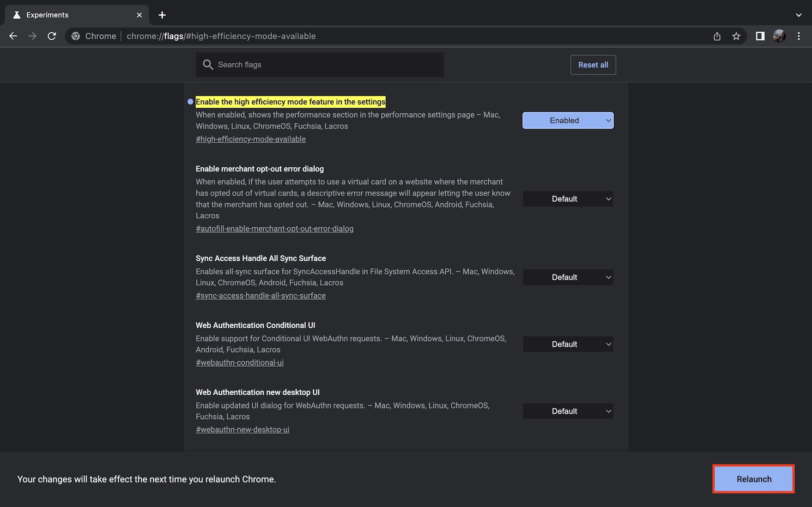Image resolution: width=812 pixels, height=507 pixels.
Task: Click the share page icon
Action: coord(717,36)
